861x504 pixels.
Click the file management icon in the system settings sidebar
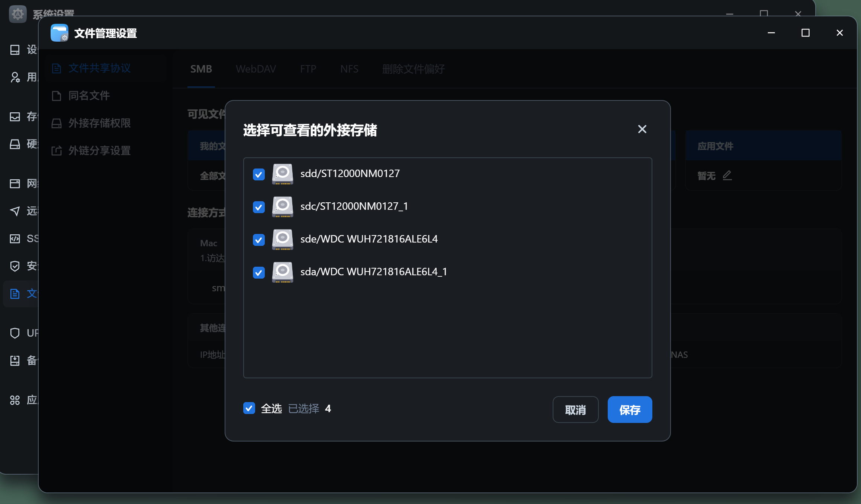pos(15,294)
